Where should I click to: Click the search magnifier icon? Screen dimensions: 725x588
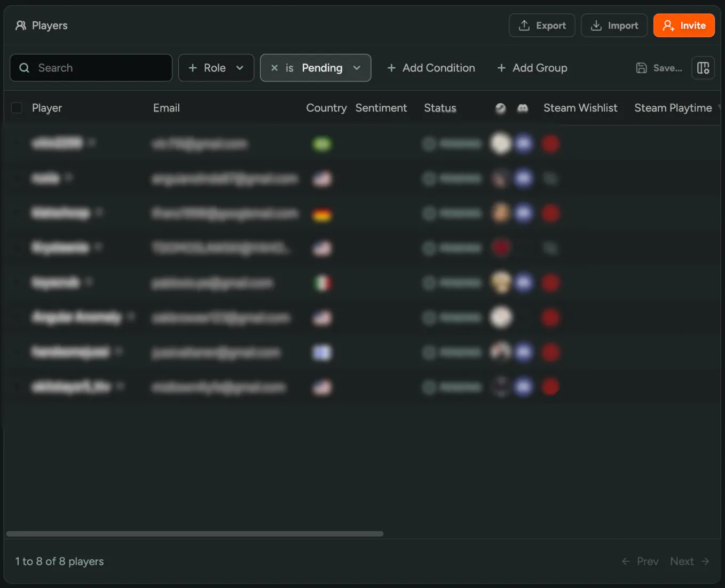tap(24, 68)
